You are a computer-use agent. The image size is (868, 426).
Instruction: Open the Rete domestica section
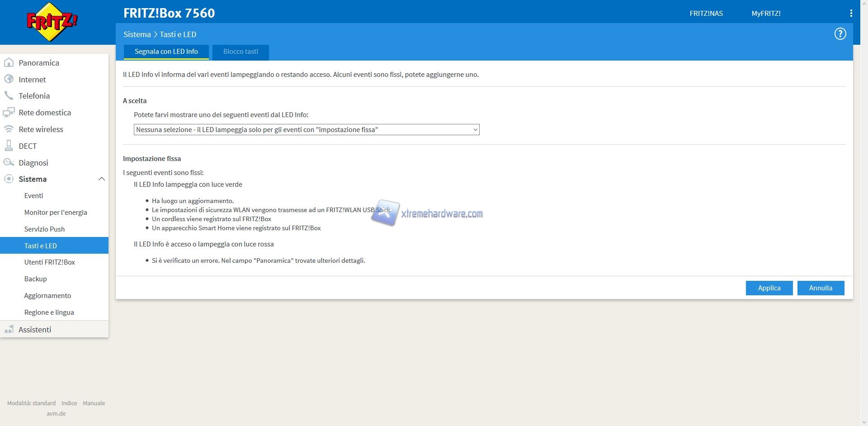(44, 113)
